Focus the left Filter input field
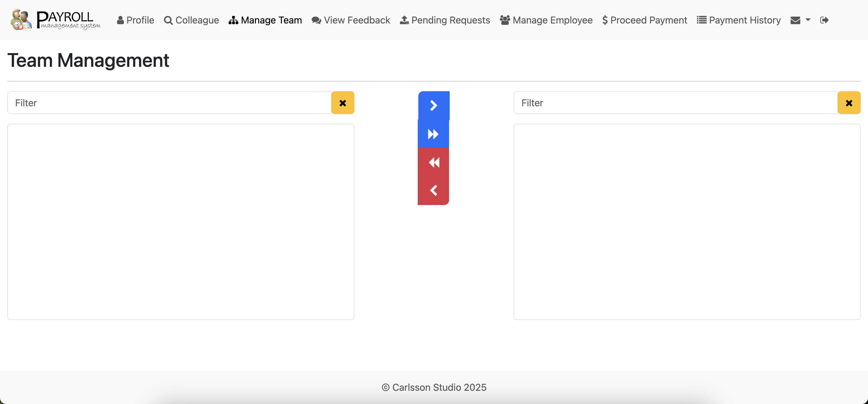This screenshot has height=404, width=868. [169, 103]
